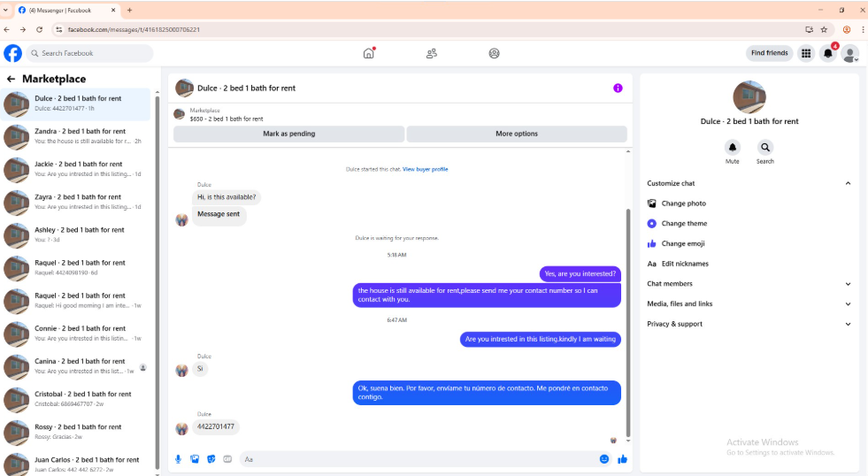
Task: Open Juan Carlos 2 bed 1 bath chat
Action: point(76,464)
